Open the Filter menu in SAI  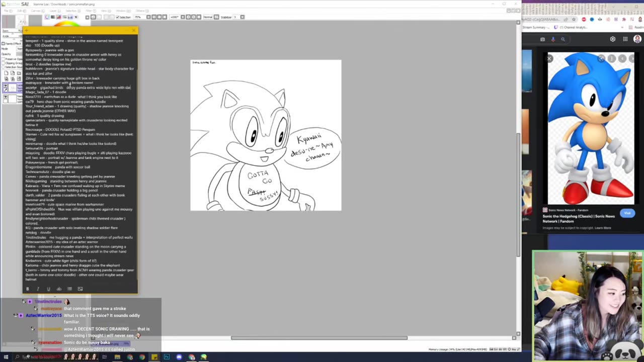point(91,11)
